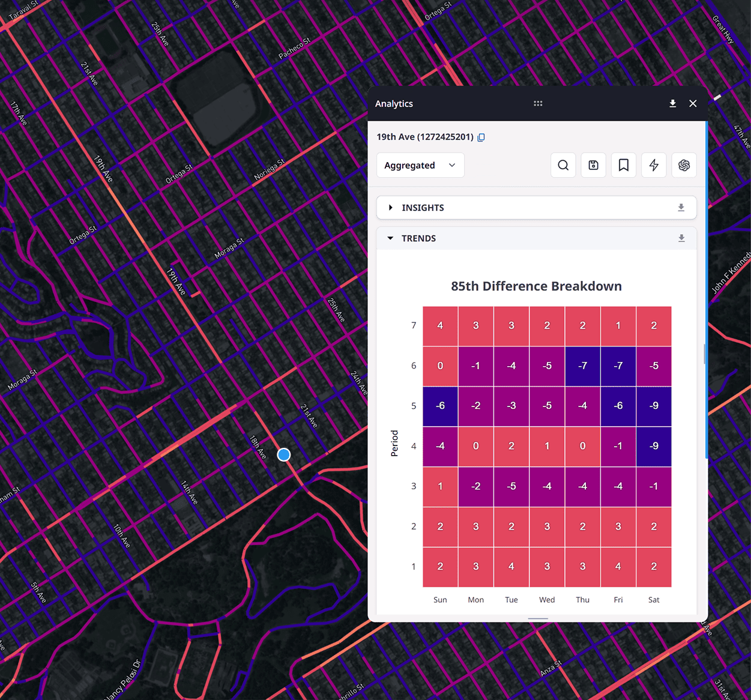Select the Sun period 6 cell
The height and width of the screenshot is (700, 751).
click(440, 366)
